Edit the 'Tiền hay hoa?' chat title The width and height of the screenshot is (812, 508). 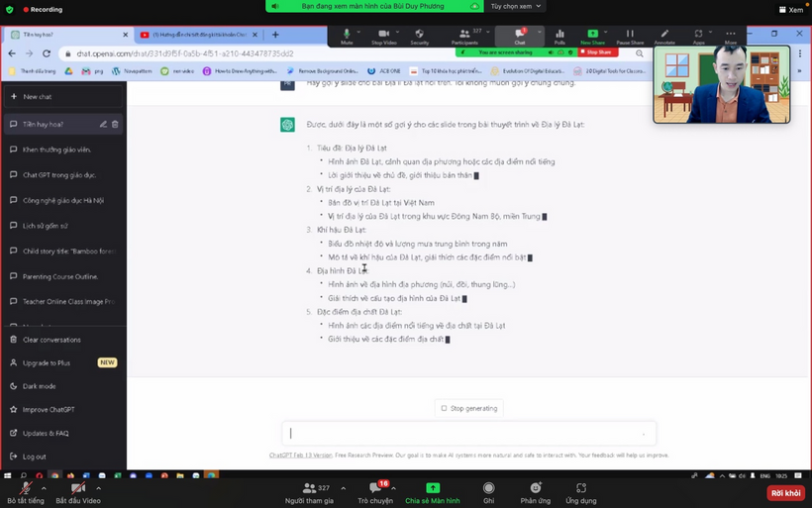coord(103,125)
